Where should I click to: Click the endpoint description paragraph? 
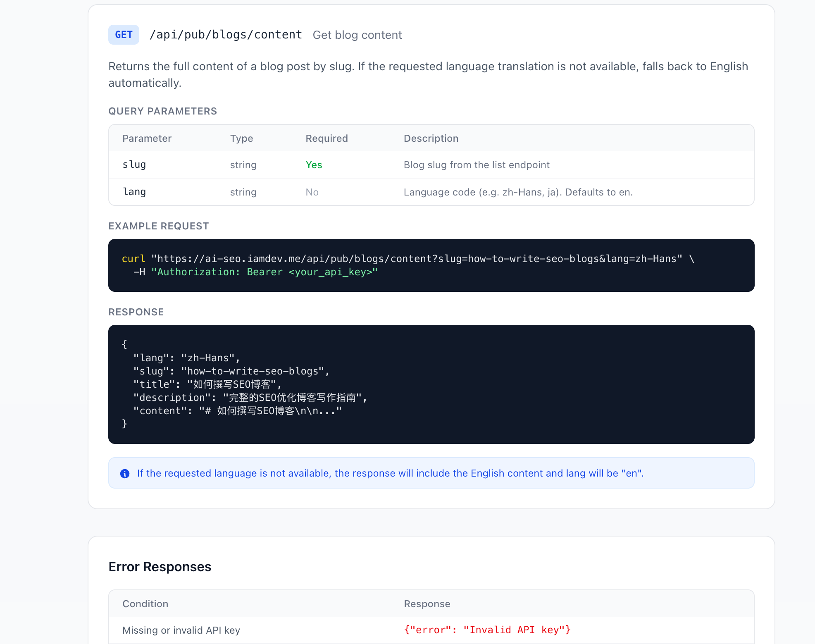[428, 75]
